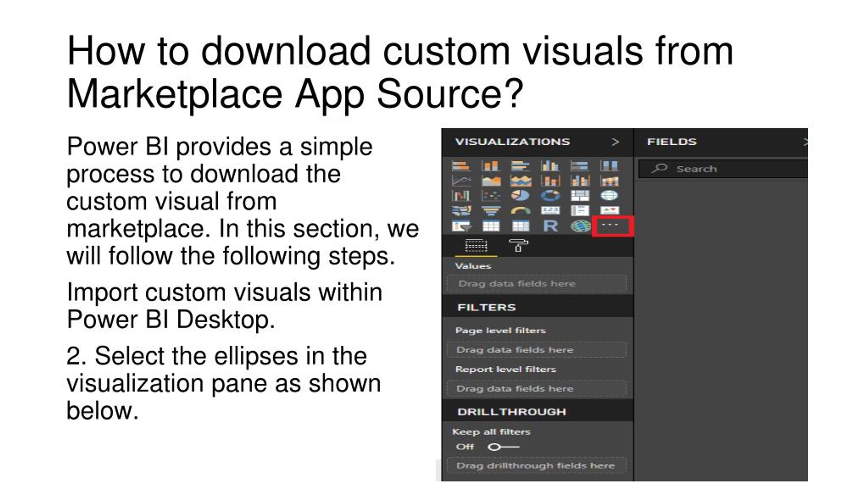
Task: Select the 100% stacked bar chart visual
Action: (580, 166)
